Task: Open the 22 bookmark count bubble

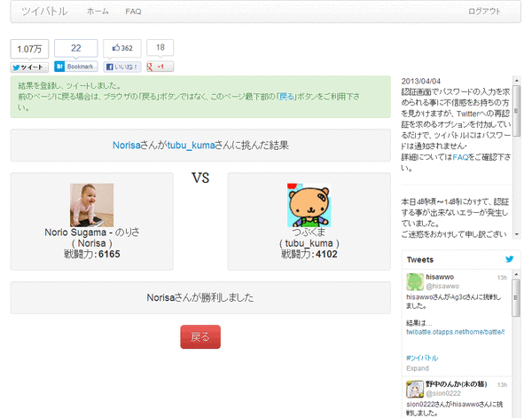Action: coord(76,48)
